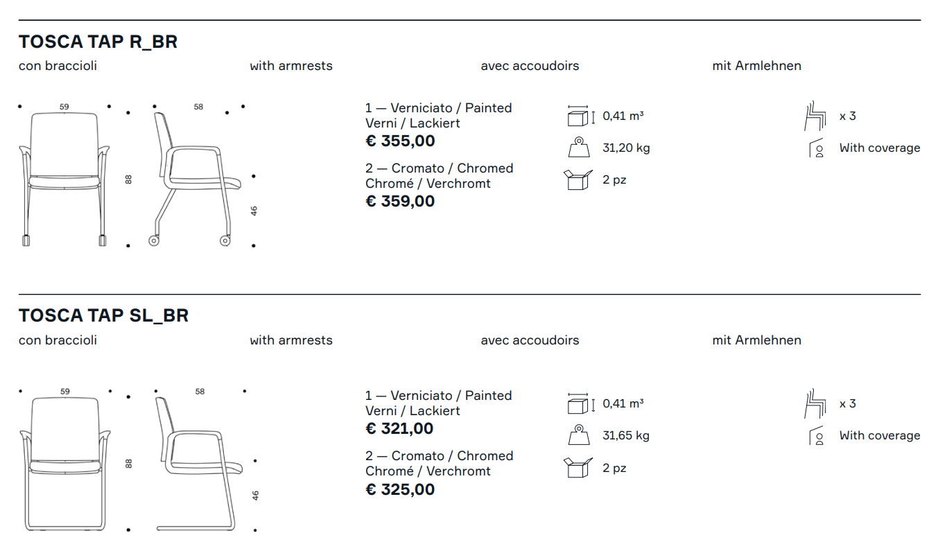Click the € 359,00 chromed price for R_BR
Image resolution: width=947 pixels, height=560 pixels.
click(400, 202)
